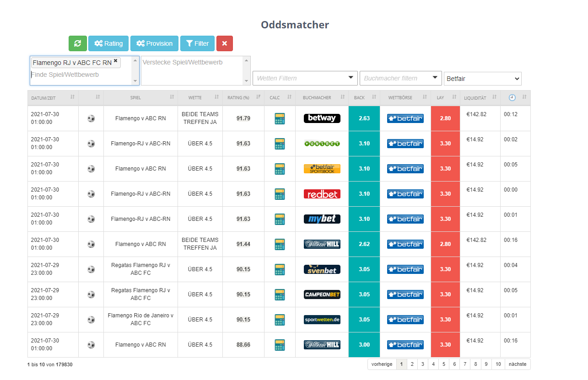This screenshot has height=380, width=588.
Task: Open calculator for the Betfair Sportsbook row
Action: (x=280, y=169)
